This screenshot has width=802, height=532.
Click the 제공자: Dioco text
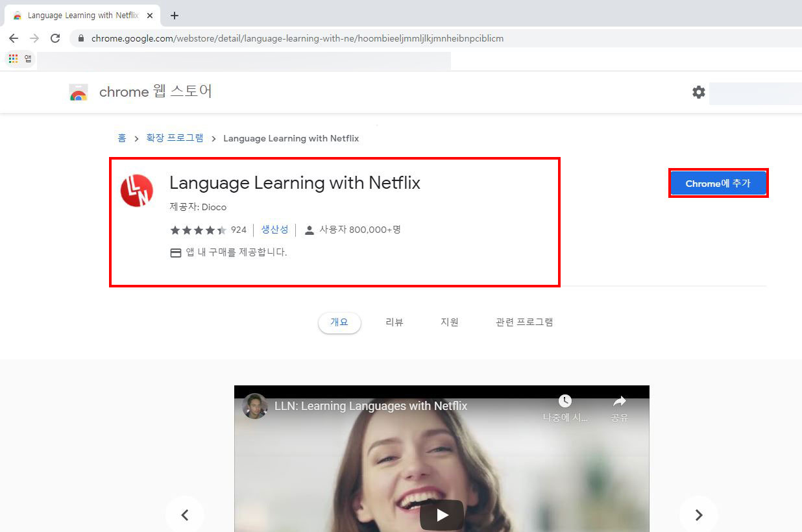click(198, 208)
